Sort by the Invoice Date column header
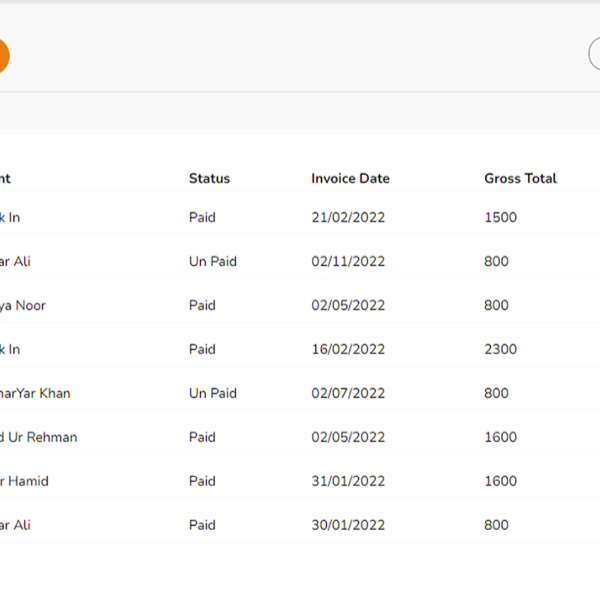 [x=350, y=178]
